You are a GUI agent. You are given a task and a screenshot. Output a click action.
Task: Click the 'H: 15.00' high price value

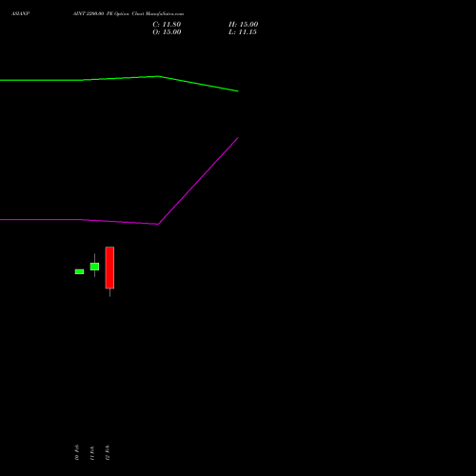pyautogui.click(x=244, y=25)
